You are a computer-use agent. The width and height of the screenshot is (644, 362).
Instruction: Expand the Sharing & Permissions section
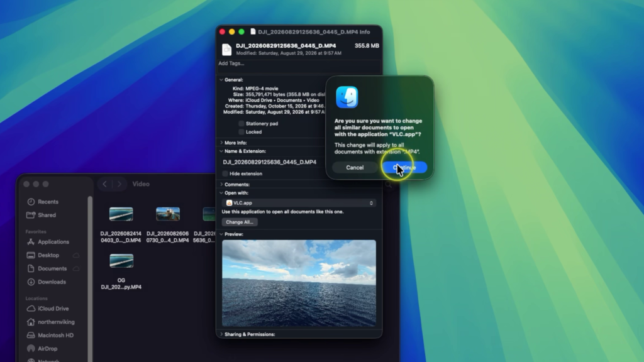[x=221, y=334]
